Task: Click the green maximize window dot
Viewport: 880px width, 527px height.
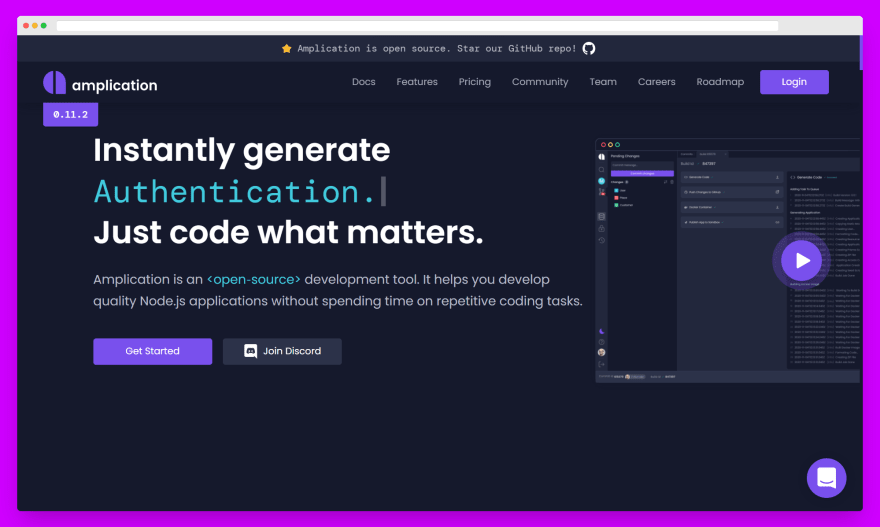Action: [44, 26]
